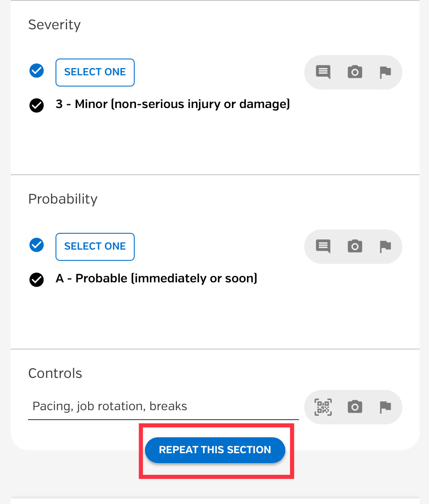This screenshot has width=429, height=504.
Task: Toggle blue checkmark beside Severity Select One
Action: click(37, 71)
